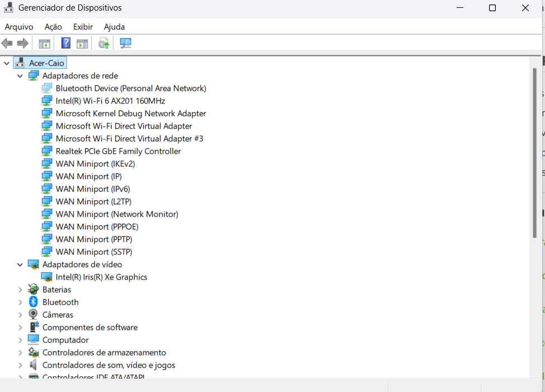Expand the Componentes de software category

tap(20, 327)
